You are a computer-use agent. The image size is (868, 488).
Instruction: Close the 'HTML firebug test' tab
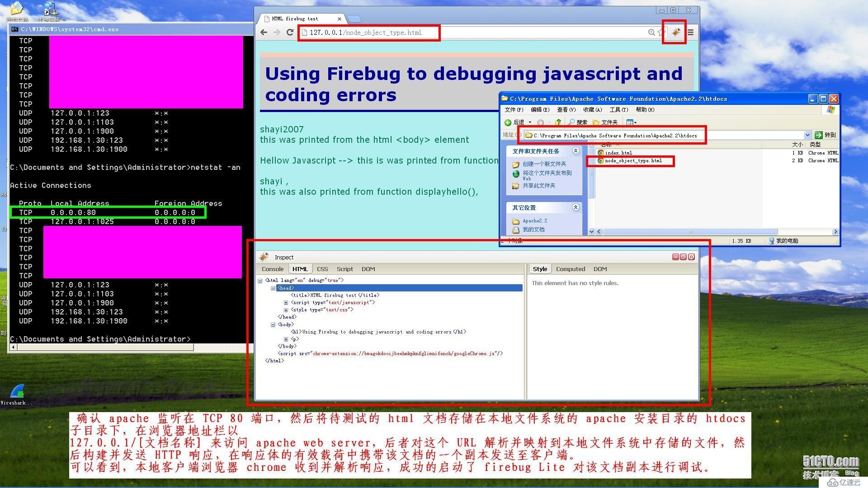340,19
